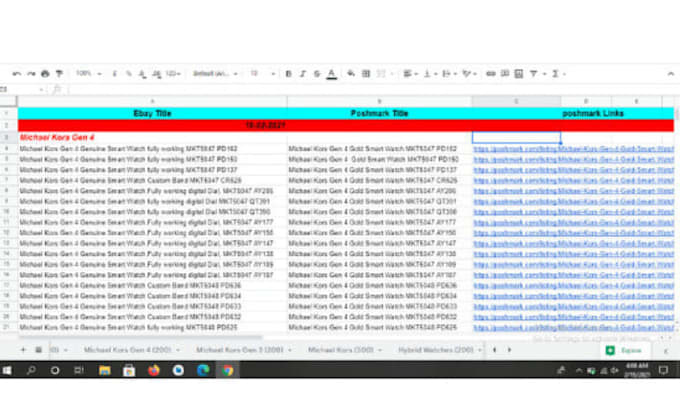Select column A header
680x411 pixels.
[x=152, y=101]
